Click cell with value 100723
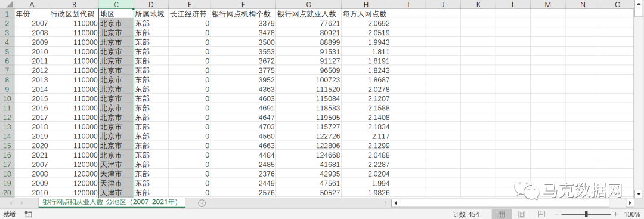Screen dimensions: 644x219 [x=308, y=80]
